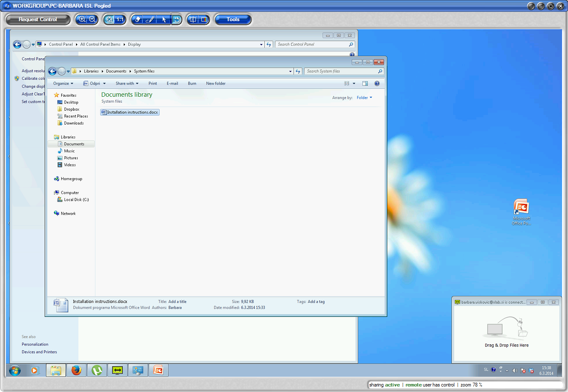
Task: Select the Pen drawing tool
Action: pyautogui.click(x=150, y=19)
